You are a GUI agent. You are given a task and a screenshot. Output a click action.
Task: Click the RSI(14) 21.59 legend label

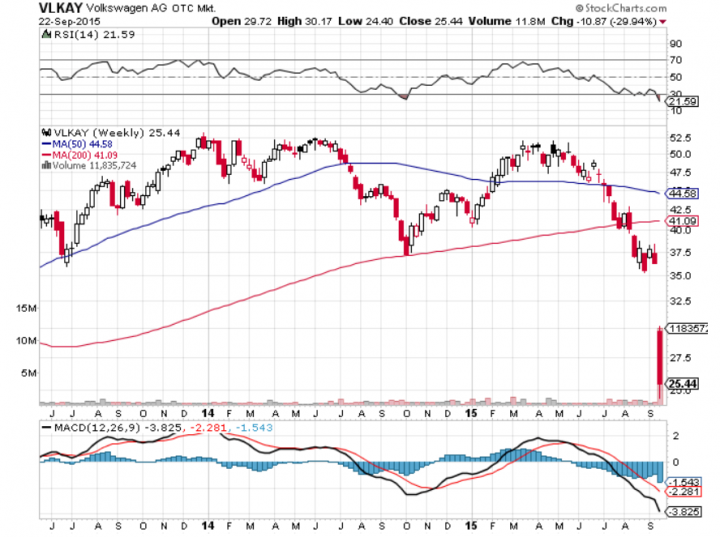click(x=94, y=34)
